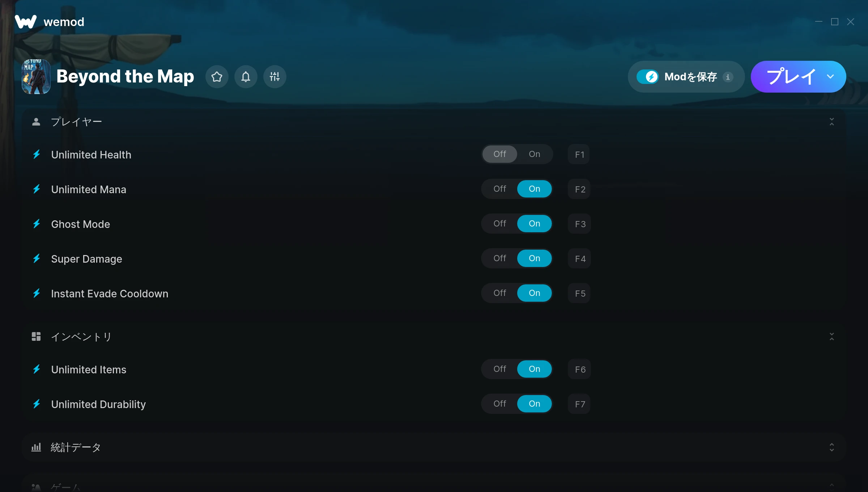The width and height of the screenshot is (868, 492).
Task: Click the Beyond the Map game thumbnail
Action: coord(36,77)
